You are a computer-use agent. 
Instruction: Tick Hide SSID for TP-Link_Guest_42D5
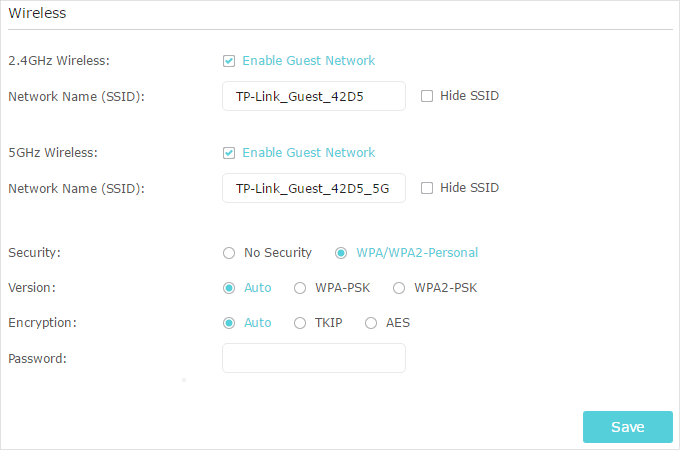tap(427, 96)
